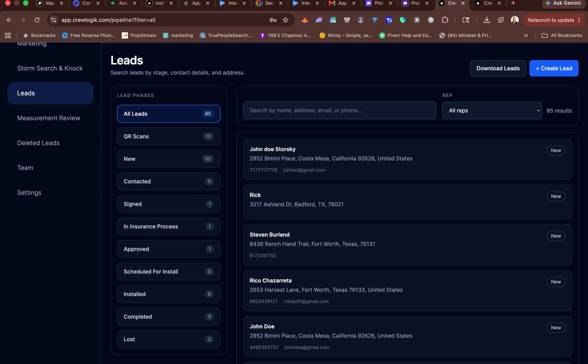Open the purple ghost Phantom extension
The image size is (588, 364).
pyautogui.click(x=319, y=20)
